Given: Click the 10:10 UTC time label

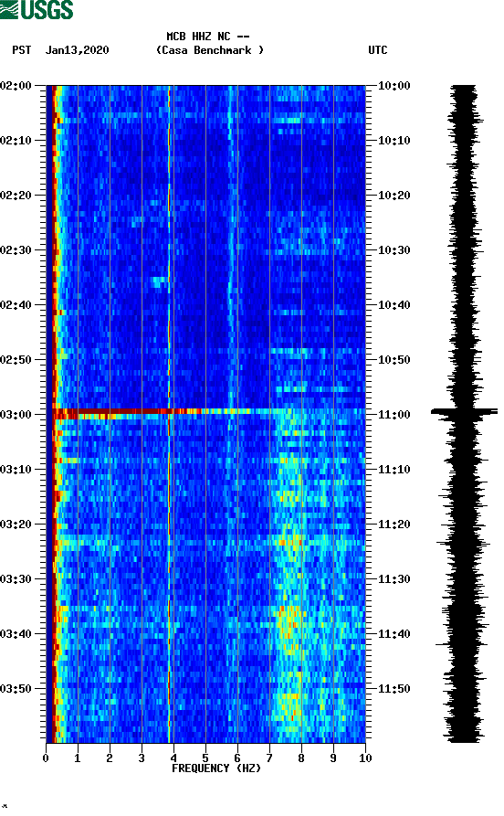Looking at the screenshot, I should tap(394, 141).
